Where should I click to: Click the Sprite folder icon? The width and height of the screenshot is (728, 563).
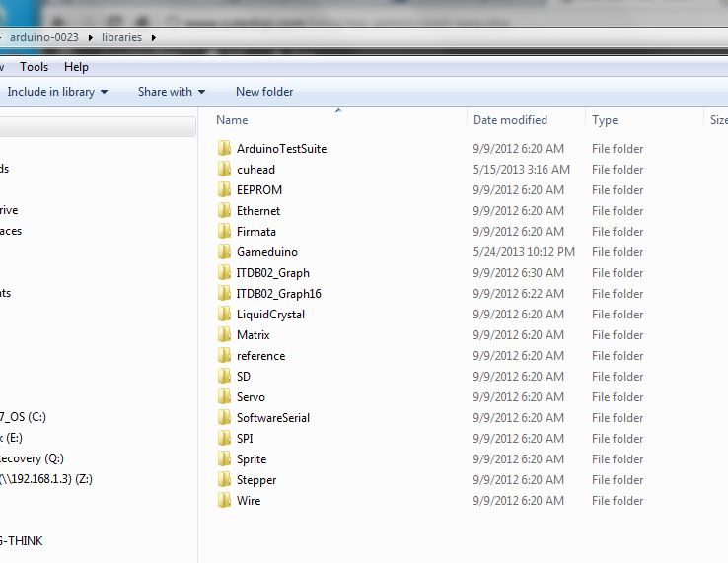click(x=224, y=459)
